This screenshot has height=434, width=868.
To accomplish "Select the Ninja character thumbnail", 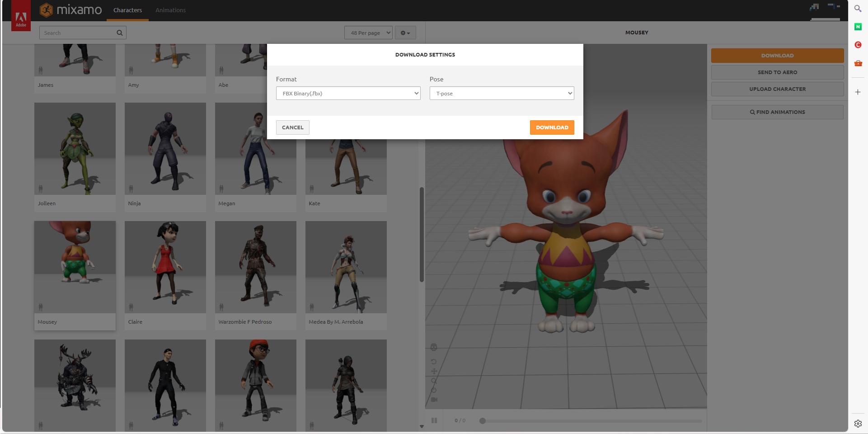I will click(165, 149).
